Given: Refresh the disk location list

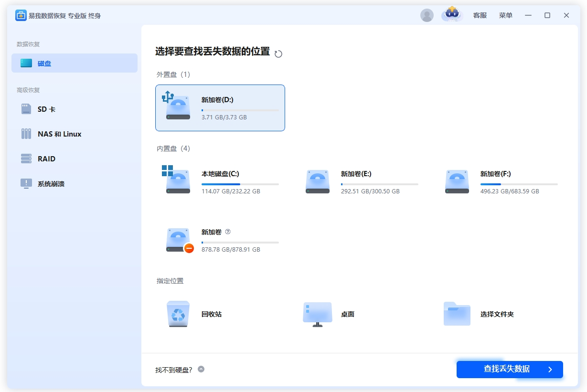Looking at the screenshot, I should coord(278,53).
